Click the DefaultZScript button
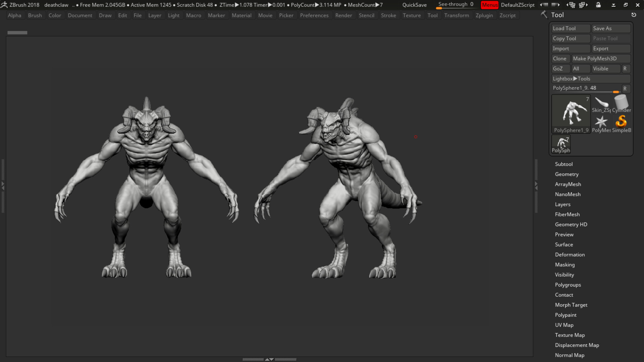Viewport: 644px width, 362px height. pos(518,5)
